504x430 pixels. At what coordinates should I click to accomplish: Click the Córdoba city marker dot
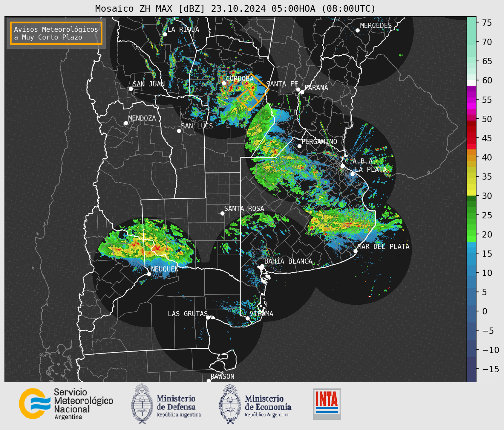pyautogui.click(x=224, y=83)
